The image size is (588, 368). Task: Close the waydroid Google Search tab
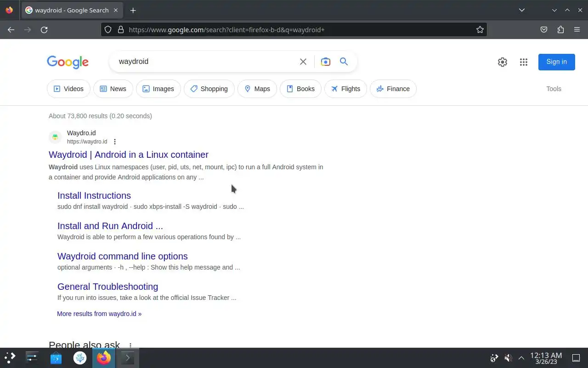tap(116, 10)
